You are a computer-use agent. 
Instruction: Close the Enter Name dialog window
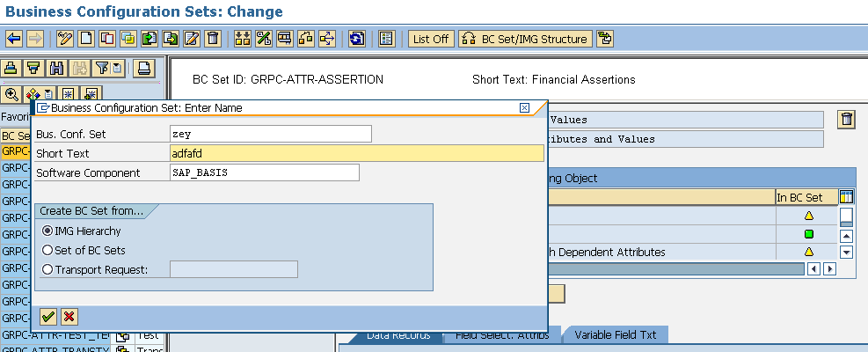[x=524, y=108]
